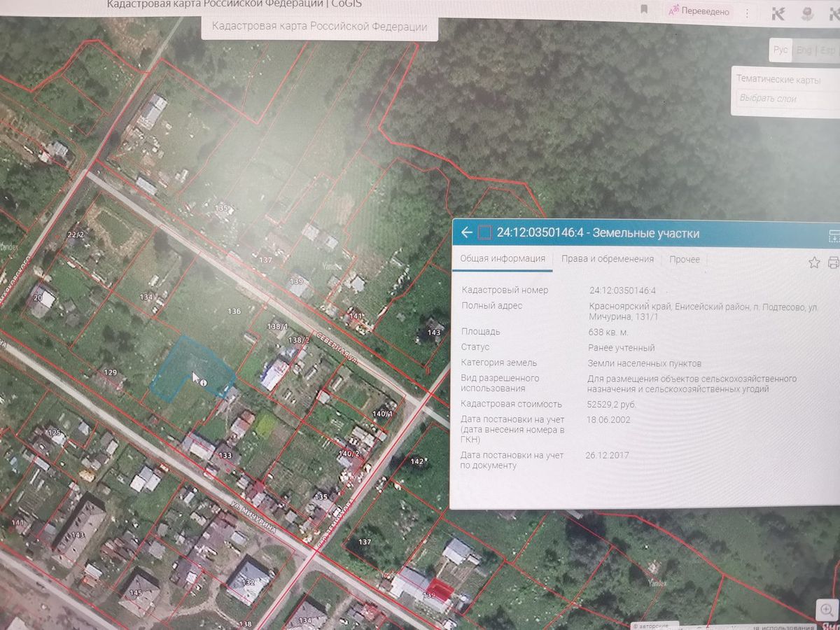Switch the map language to Eng
The image size is (840, 630).
804,50
